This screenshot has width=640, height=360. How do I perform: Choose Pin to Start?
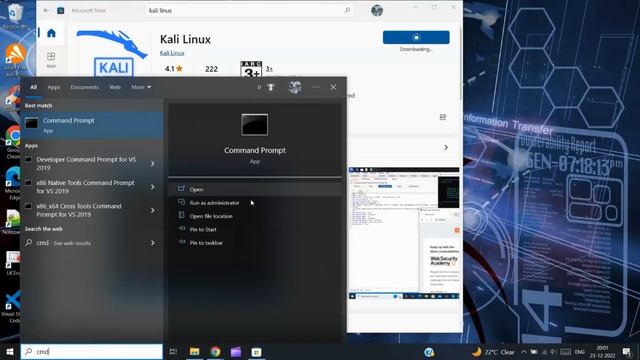click(x=255, y=229)
